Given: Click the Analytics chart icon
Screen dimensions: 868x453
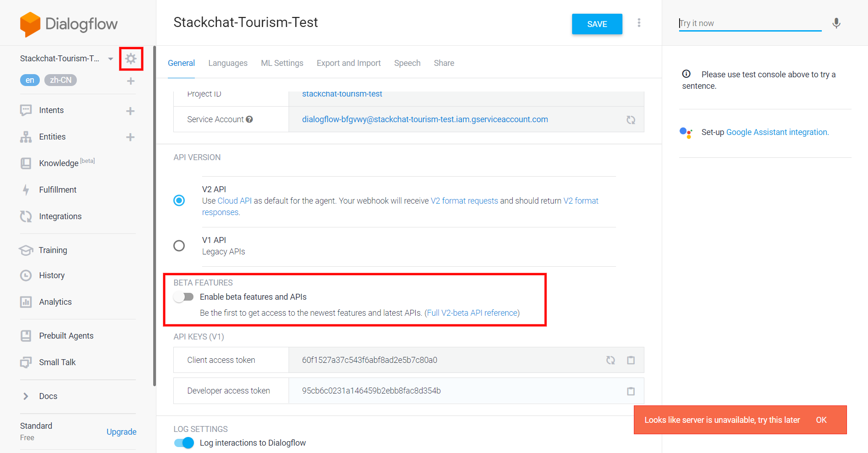Looking at the screenshot, I should 26,302.
